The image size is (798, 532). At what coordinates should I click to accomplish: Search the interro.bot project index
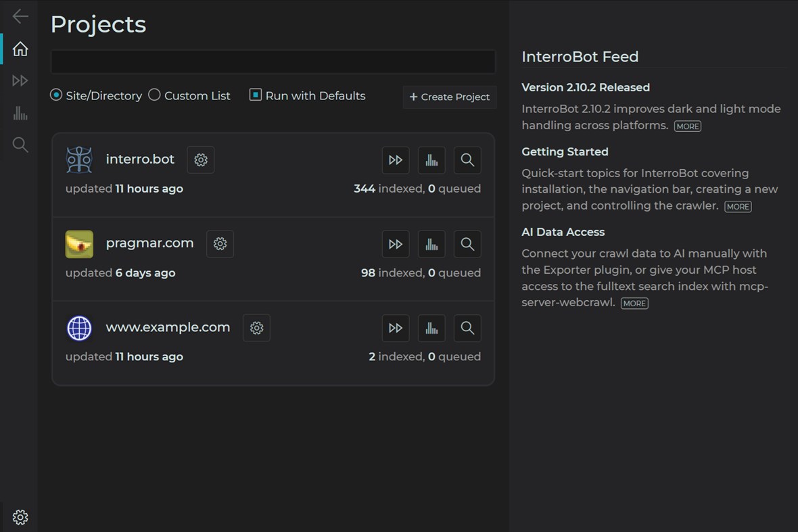point(467,160)
